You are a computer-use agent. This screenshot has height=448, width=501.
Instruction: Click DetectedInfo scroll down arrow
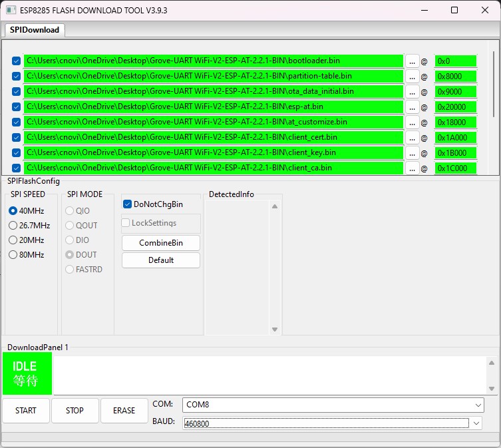(x=275, y=330)
